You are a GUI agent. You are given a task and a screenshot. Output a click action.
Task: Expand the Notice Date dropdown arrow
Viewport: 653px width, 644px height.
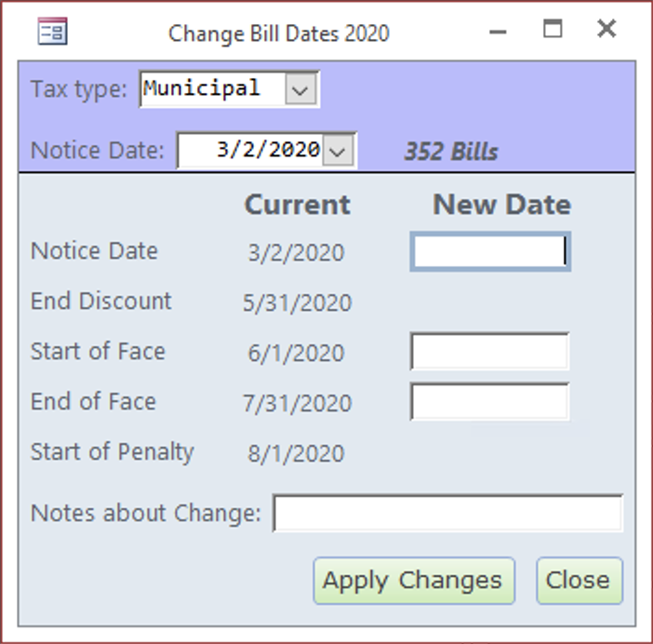tap(338, 151)
